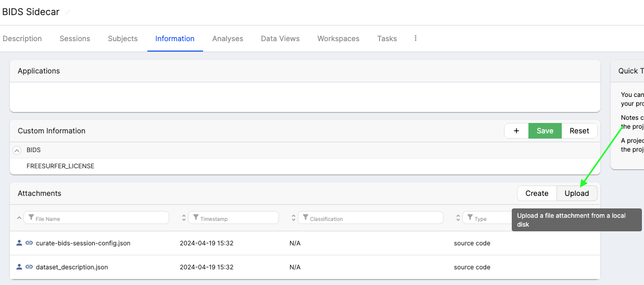This screenshot has width=644, height=285.
Task: Select the Information tab
Action: pos(175,39)
